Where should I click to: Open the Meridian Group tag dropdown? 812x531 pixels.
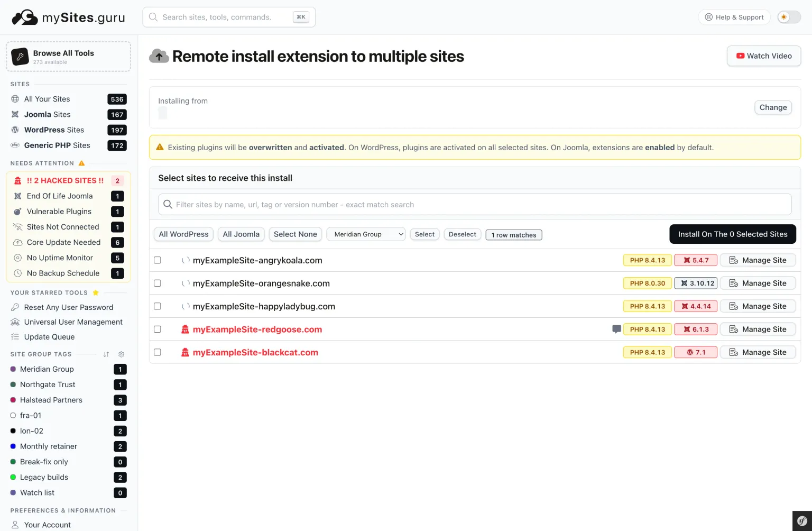tap(366, 234)
